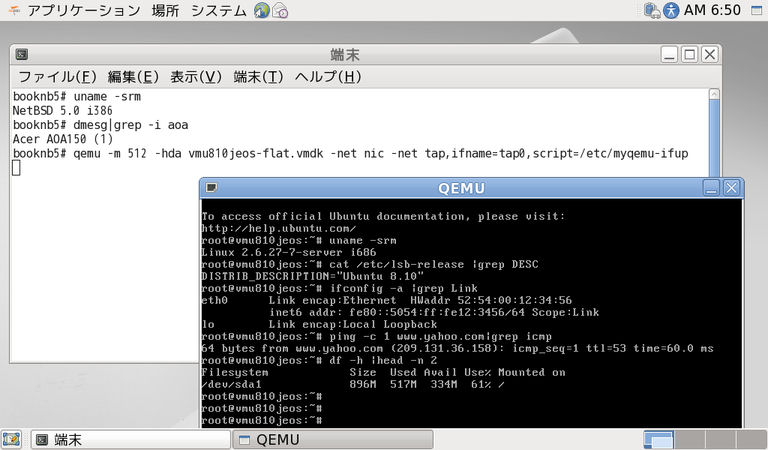Minimize the 端末 terminal window
The height and width of the screenshot is (450, 768).
click(x=669, y=54)
